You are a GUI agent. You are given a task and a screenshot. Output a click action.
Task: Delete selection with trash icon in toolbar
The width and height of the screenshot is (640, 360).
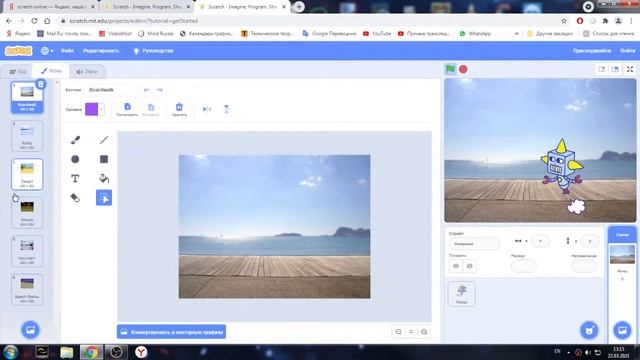pos(179,109)
